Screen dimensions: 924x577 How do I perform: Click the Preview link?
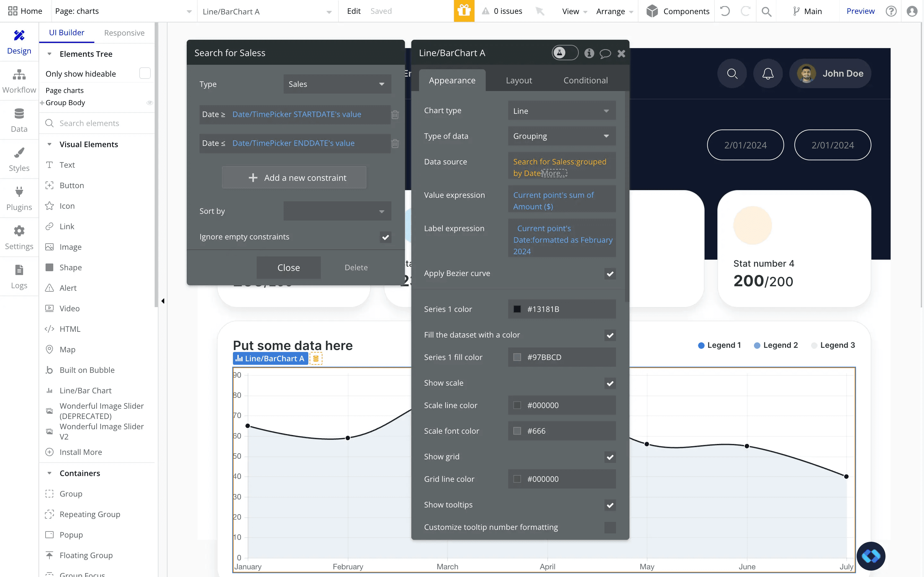click(x=860, y=11)
